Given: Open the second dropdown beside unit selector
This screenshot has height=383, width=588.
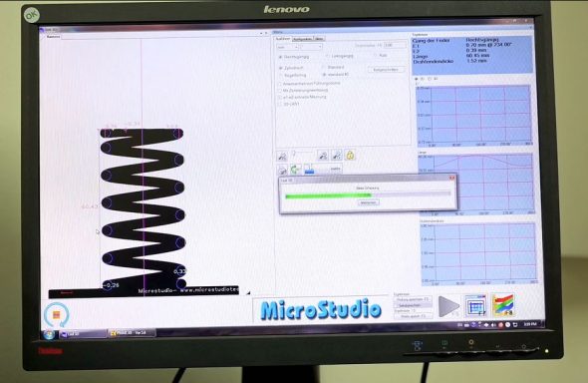Looking at the screenshot, I should pos(311,47).
